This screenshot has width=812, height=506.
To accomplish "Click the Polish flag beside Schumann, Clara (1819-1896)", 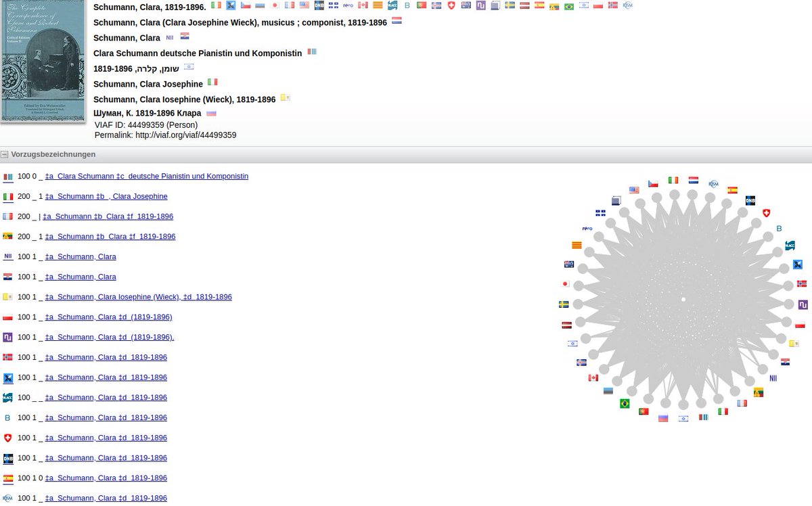I will (x=7, y=317).
